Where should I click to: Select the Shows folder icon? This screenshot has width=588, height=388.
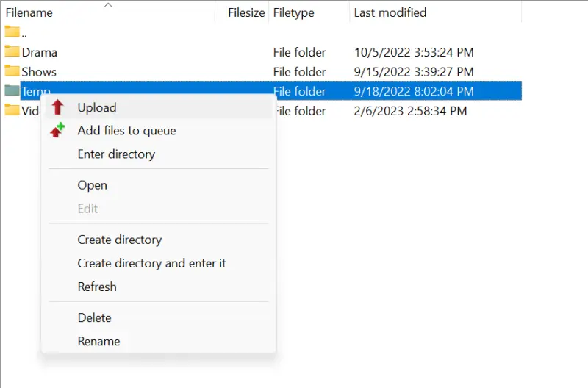point(12,71)
